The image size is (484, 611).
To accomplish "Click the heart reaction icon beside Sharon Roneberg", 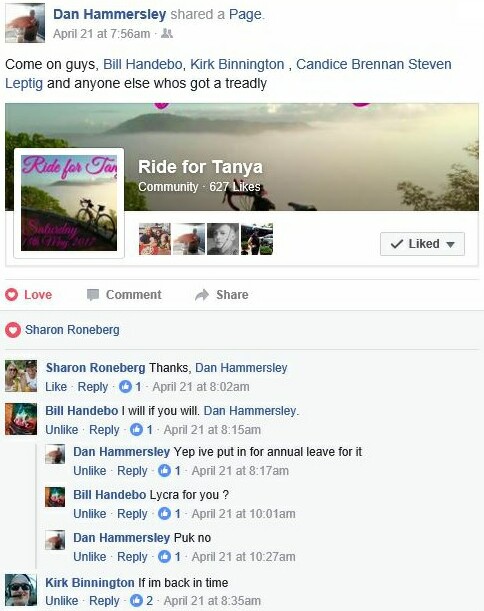I will coord(12,330).
